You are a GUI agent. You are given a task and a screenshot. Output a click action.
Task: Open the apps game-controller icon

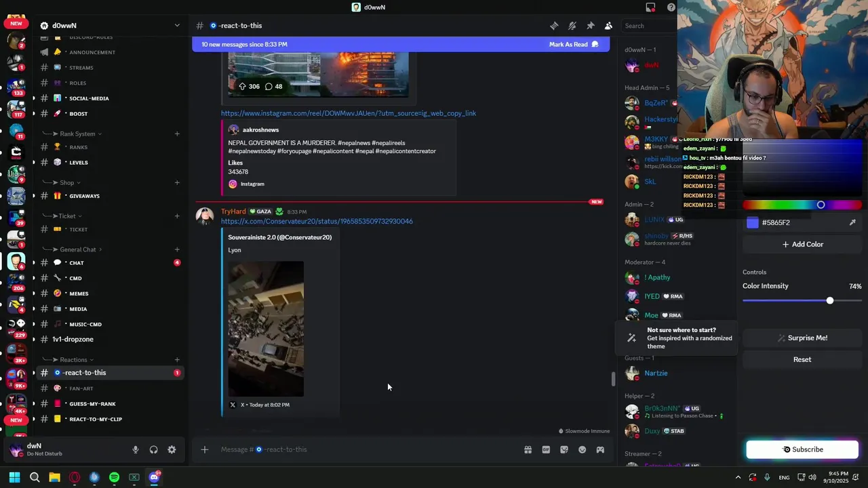[x=600, y=449]
